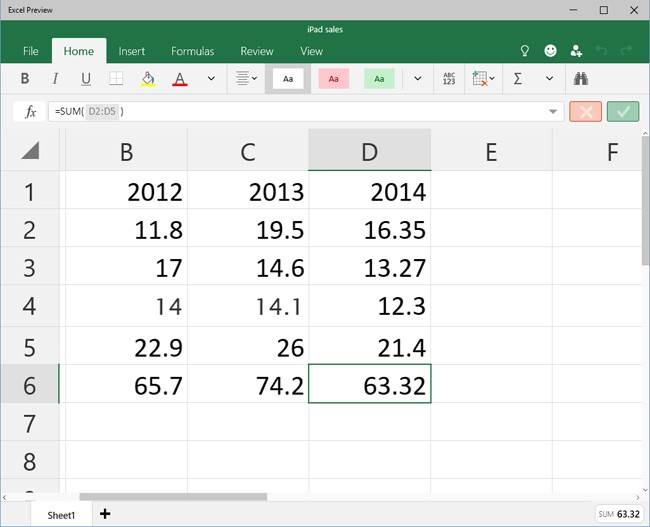
Task: Select row 6 header
Action: coord(29,384)
